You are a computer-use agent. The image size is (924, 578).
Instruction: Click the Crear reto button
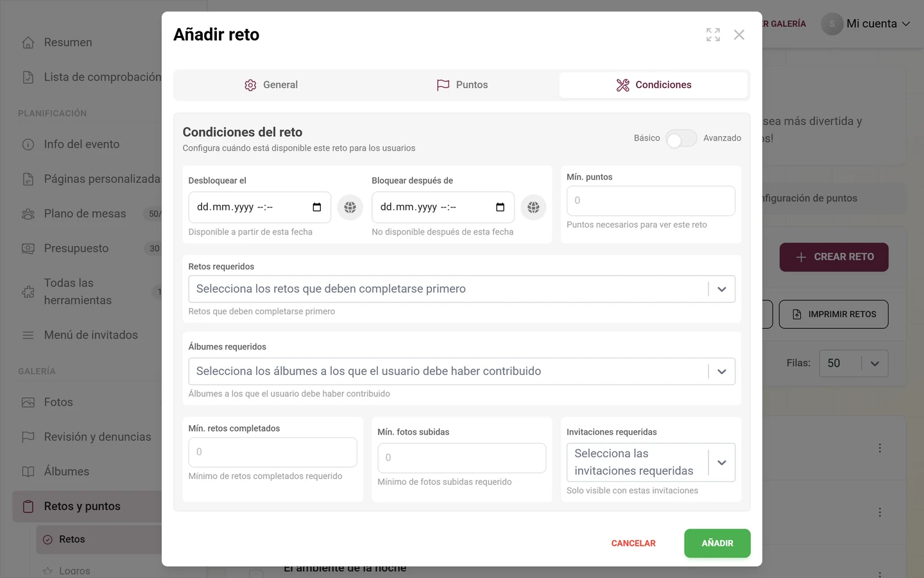pyautogui.click(x=834, y=257)
